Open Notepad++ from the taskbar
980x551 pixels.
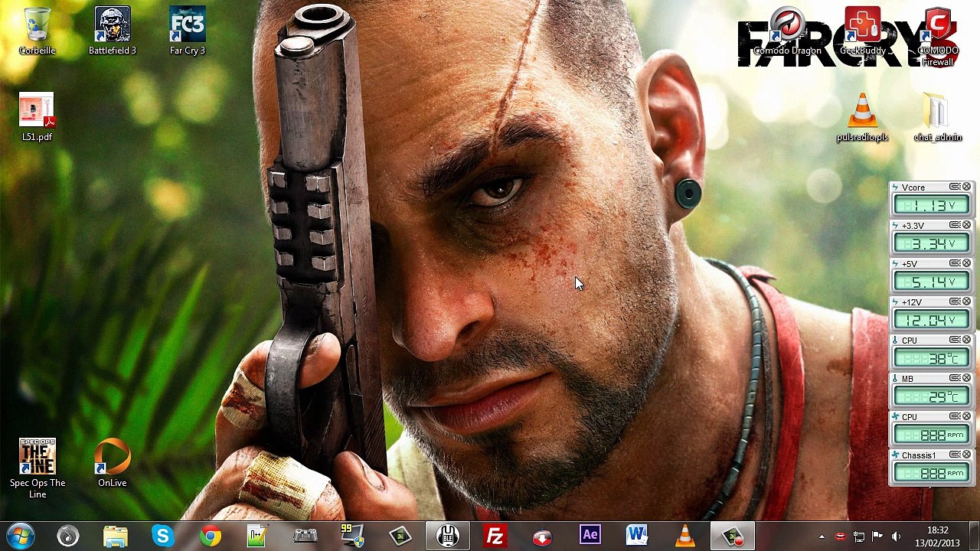pos(257,536)
